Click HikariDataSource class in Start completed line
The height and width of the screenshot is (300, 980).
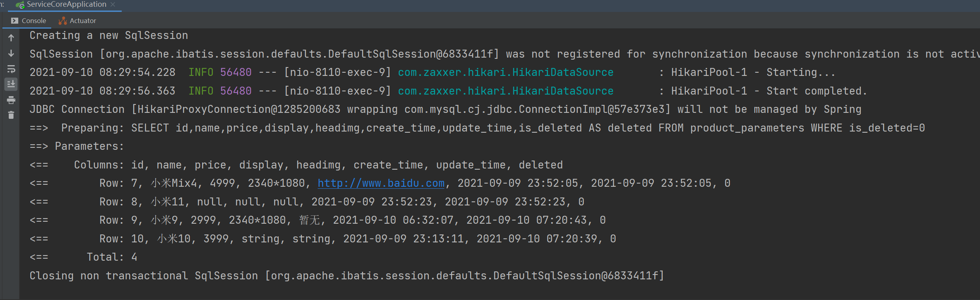coord(505,91)
